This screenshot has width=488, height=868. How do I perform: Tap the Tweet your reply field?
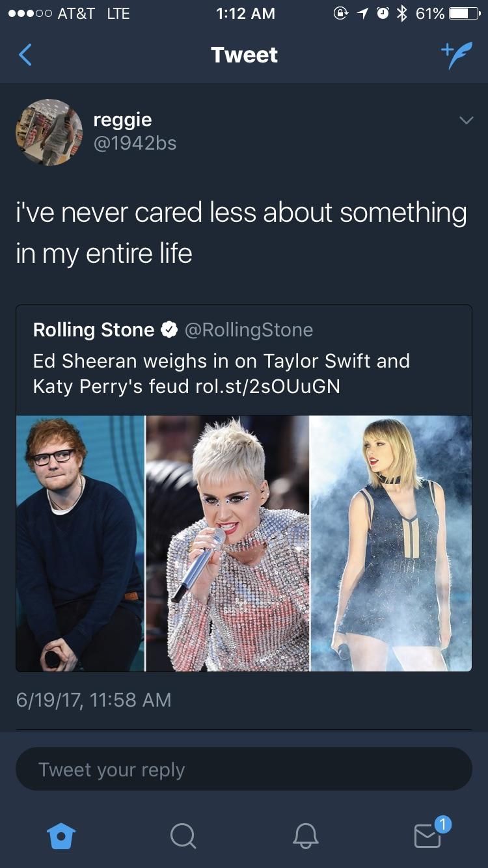coord(244,769)
